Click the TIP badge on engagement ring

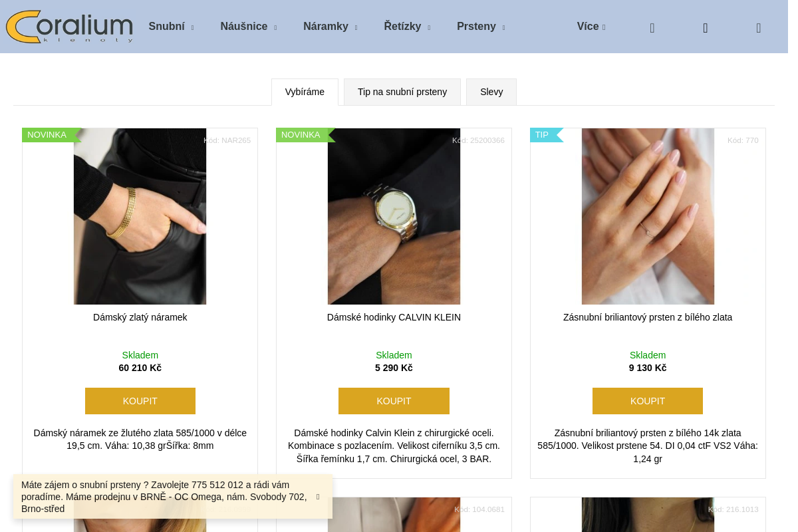(543, 135)
